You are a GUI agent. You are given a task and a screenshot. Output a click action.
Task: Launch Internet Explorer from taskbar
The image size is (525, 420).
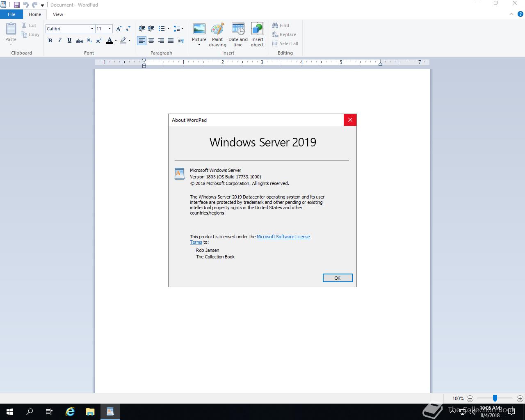[70, 412]
